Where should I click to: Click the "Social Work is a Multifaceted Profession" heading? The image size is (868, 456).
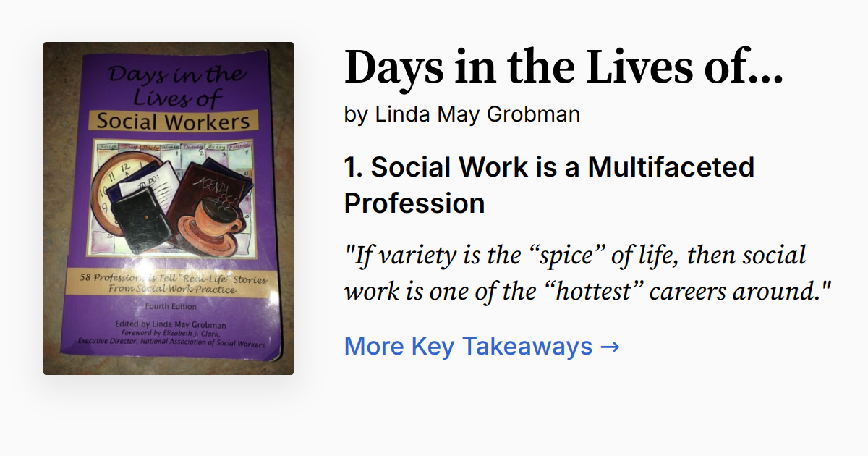[x=549, y=185]
